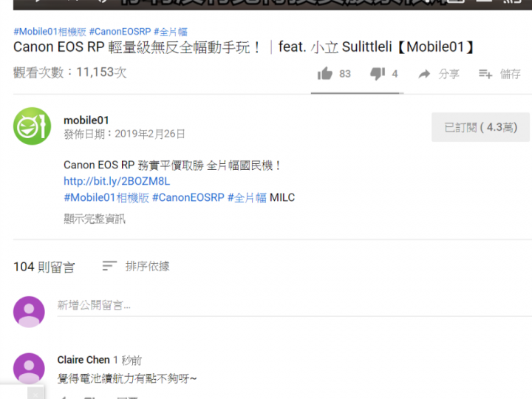Open #全片幅 hashtag in the description
The width and height of the screenshot is (532, 399).
(x=247, y=197)
